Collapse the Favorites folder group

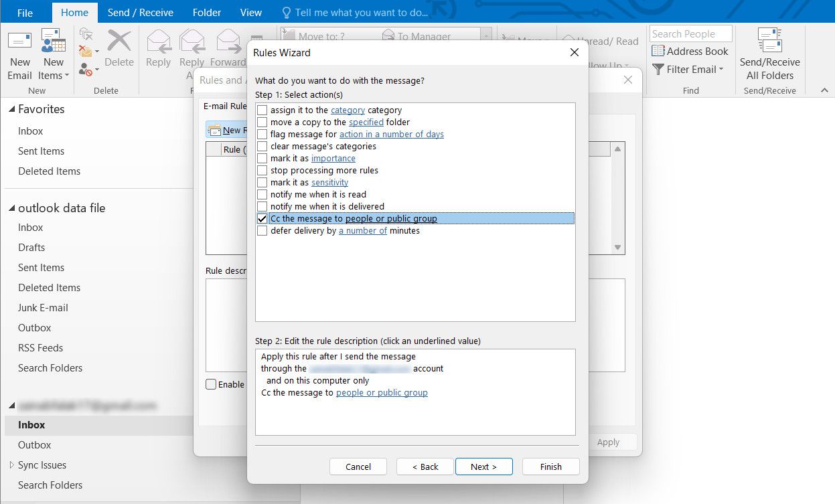[11, 110]
